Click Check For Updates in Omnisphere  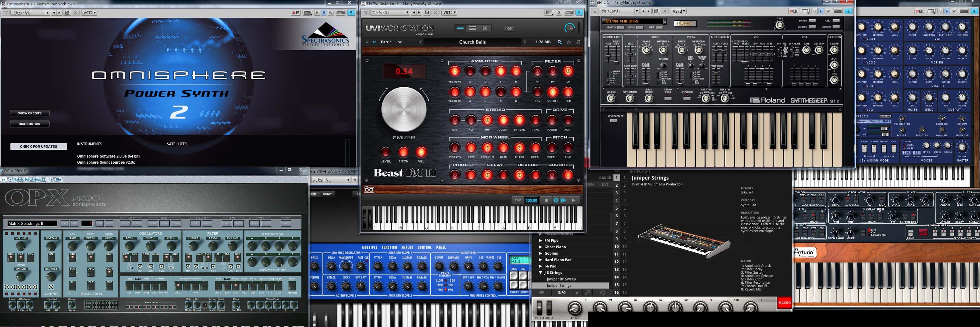tap(38, 146)
